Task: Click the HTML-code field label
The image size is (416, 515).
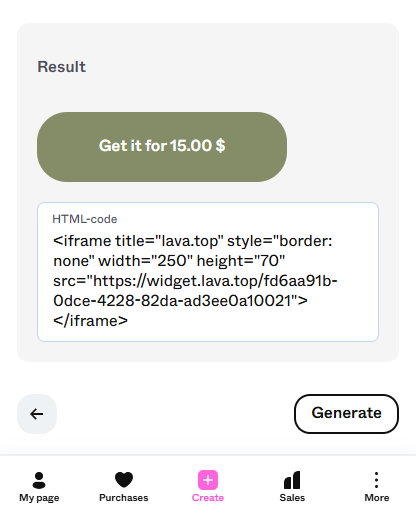Action: 85,219
